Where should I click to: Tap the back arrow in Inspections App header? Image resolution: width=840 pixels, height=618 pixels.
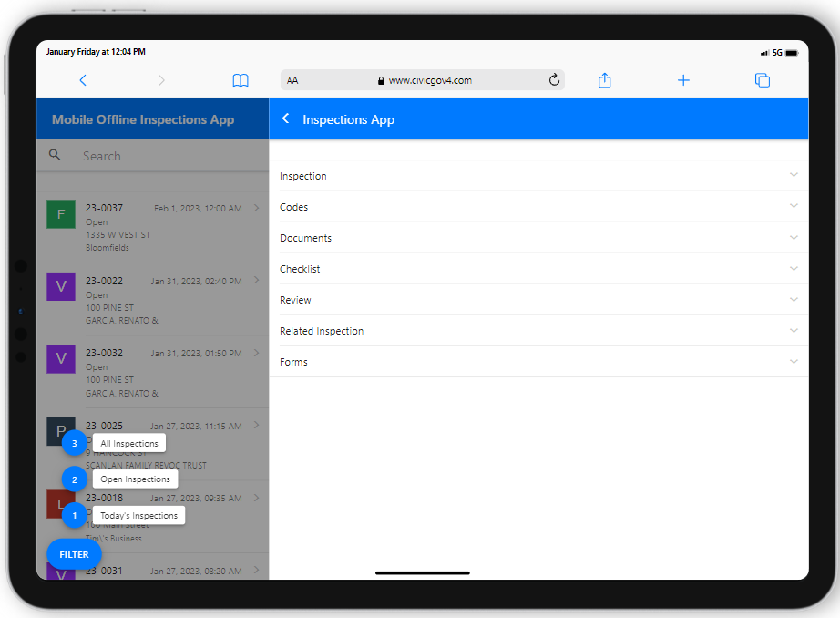(x=287, y=118)
